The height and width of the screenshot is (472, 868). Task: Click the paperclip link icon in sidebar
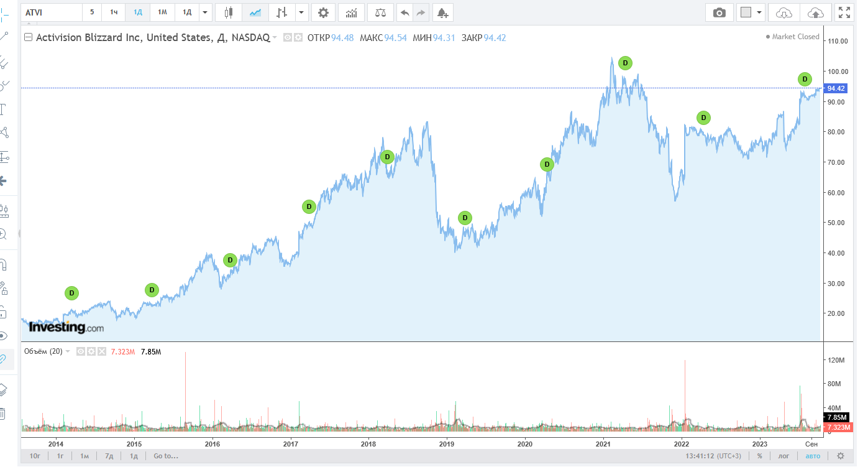(x=4, y=359)
